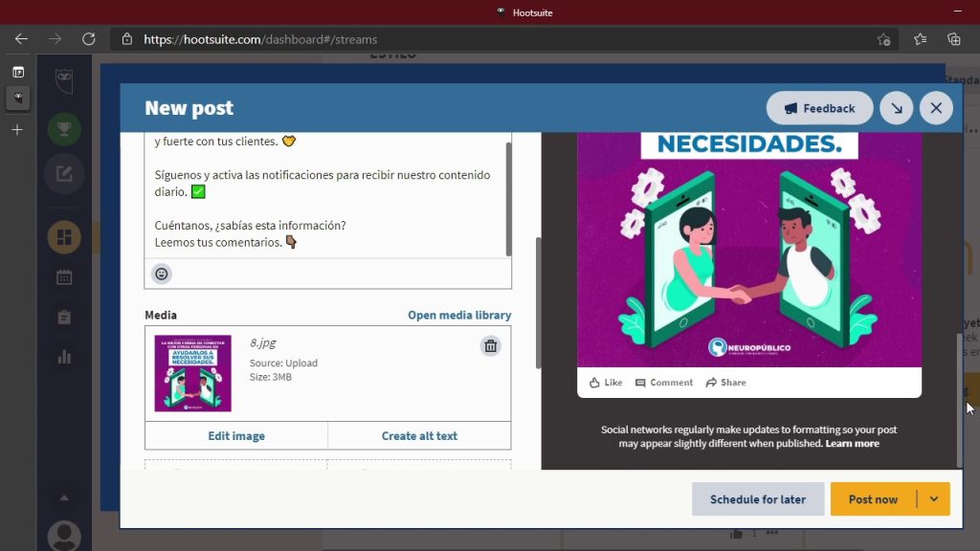Viewport: 980px width, 551px height.
Task: Send Feedback about the New post dialog
Action: [819, 108]
